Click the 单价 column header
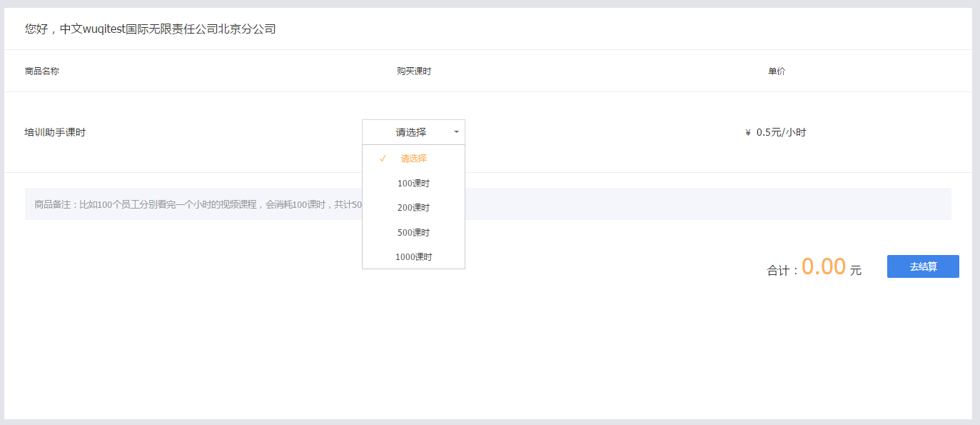Screen dimensions: 980x425 pos(777,71)
